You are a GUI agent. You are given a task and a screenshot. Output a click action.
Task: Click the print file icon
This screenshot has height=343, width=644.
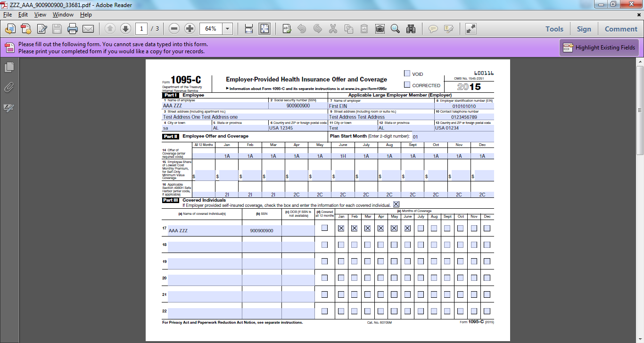coord(73,29)
